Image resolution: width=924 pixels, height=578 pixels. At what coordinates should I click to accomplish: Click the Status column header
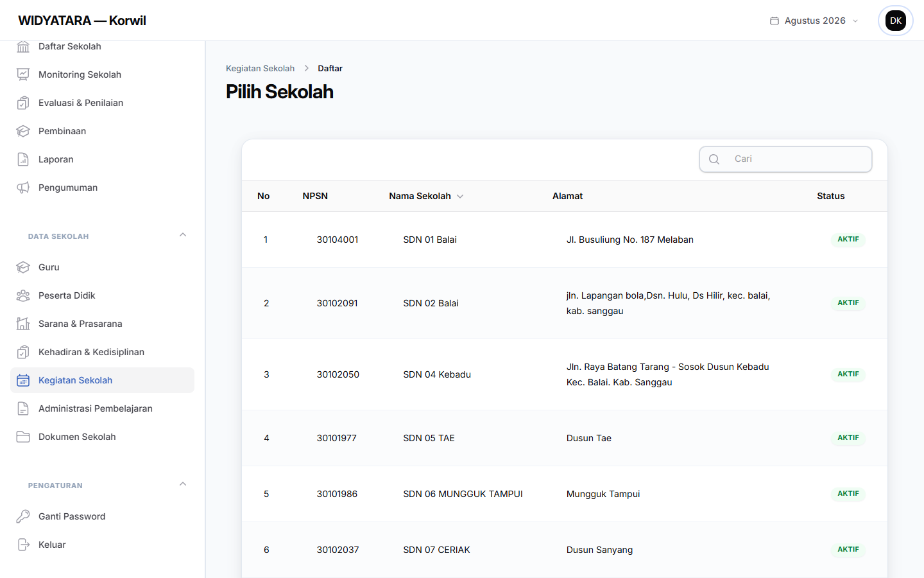coord(830,196)
